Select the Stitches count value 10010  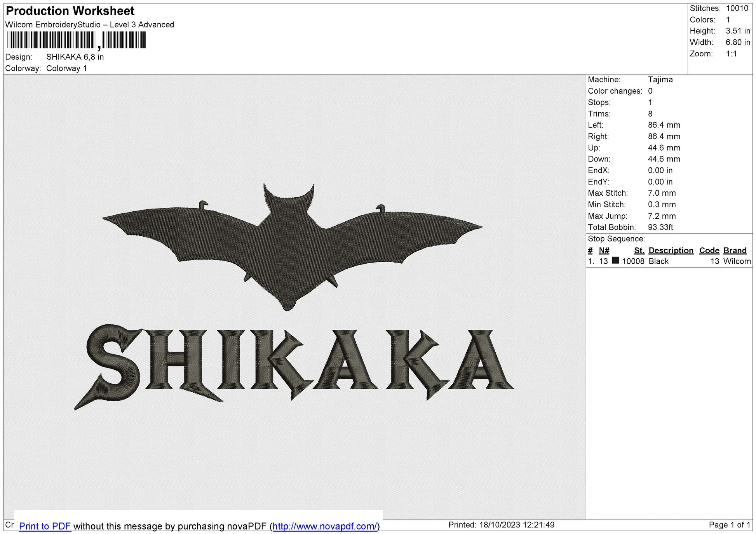[740, 8]
